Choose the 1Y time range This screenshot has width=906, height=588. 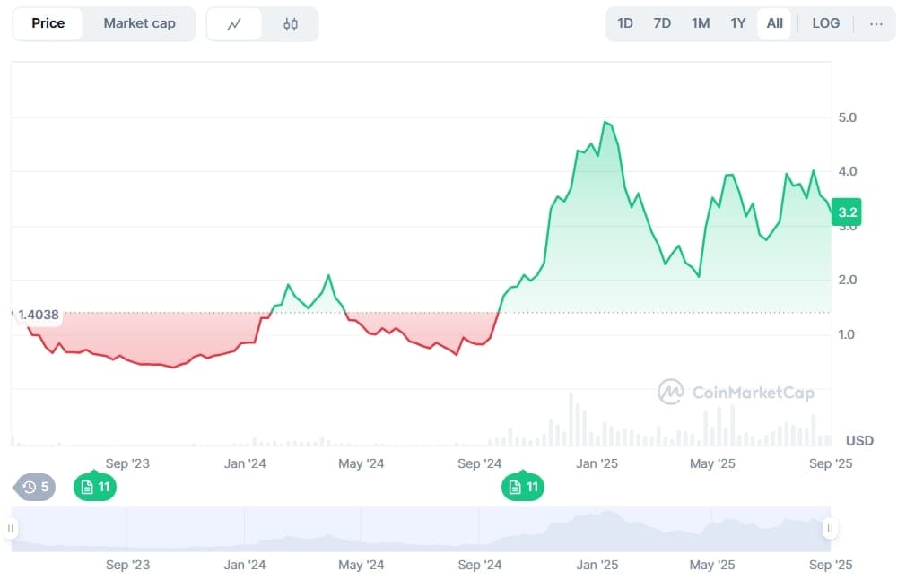click(737, 23)
